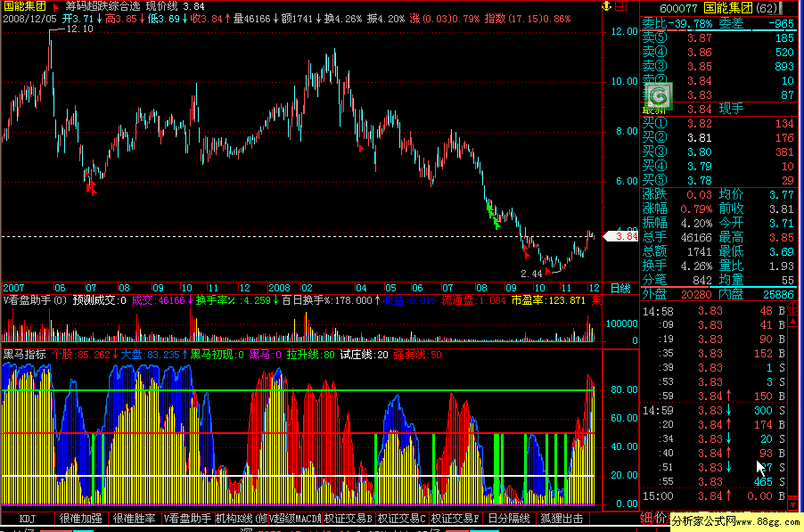Image resolution: width=804 pixels, height=532 pixels.
Task: Switch to the 日分隔线 tab
Action: click(x=508, y=519)
